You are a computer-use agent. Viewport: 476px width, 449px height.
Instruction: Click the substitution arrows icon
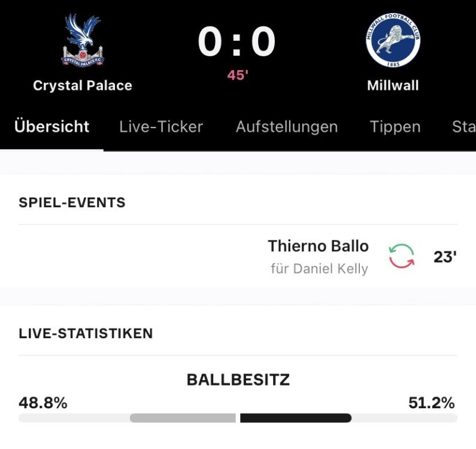401,256
